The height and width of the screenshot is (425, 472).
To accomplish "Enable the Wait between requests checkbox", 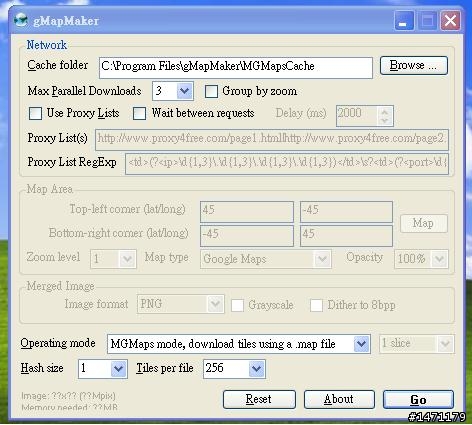I will coord(139,113).
